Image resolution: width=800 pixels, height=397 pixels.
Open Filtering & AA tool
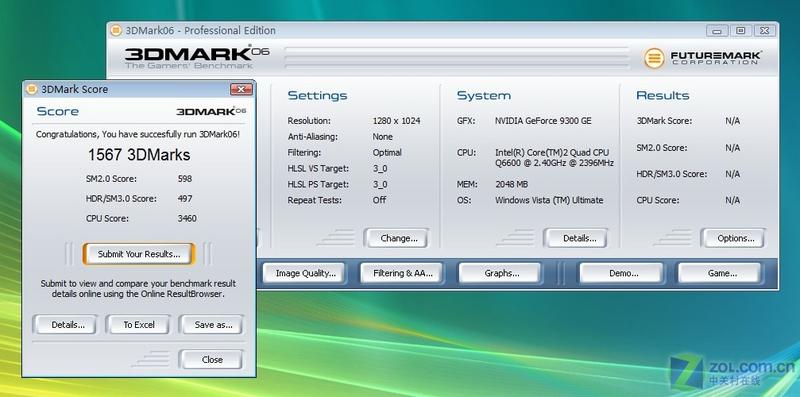click(x=402, y=273)
